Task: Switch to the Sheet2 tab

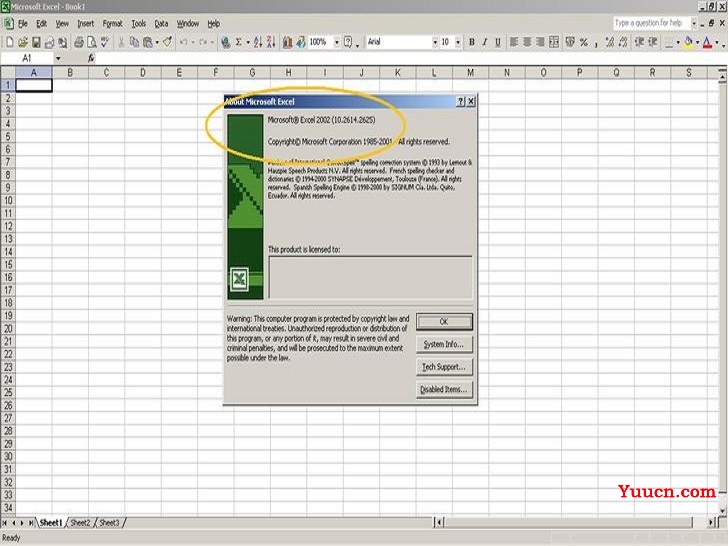Action: [80, 523]
